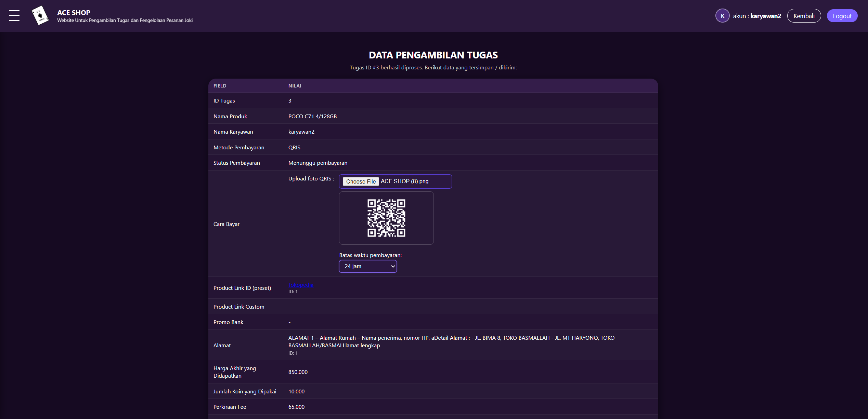Click the DATA PENGAMBILAN TUGAS heading
868x419 pixels.
[x=433, y=55]
